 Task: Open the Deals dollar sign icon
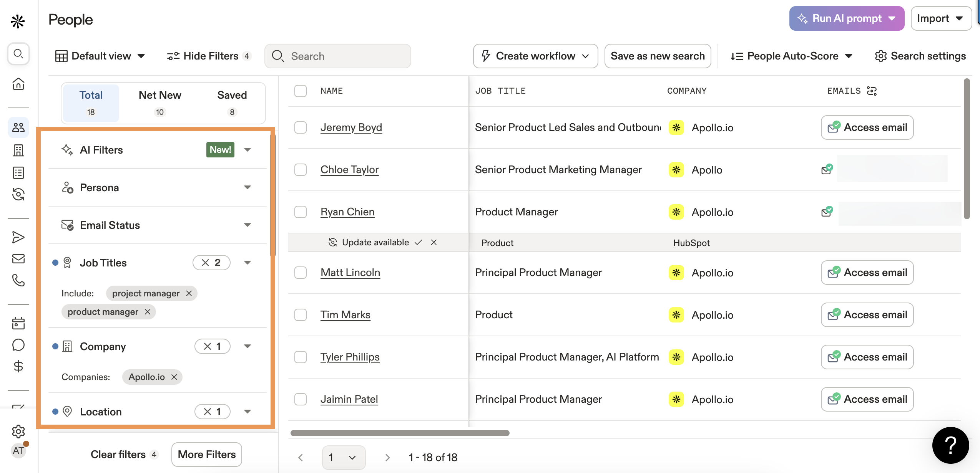tap(18, 366)
